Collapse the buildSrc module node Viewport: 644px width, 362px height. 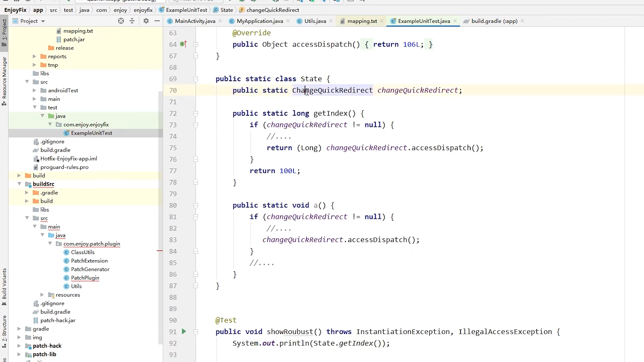pos(19,184)
